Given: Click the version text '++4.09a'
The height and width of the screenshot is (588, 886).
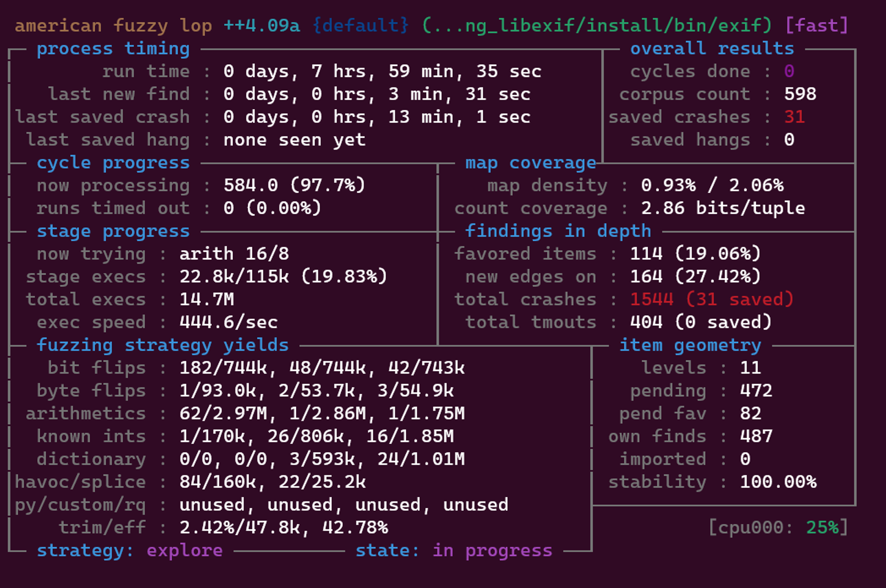Looking at the screenshot, I should (262, 26).
